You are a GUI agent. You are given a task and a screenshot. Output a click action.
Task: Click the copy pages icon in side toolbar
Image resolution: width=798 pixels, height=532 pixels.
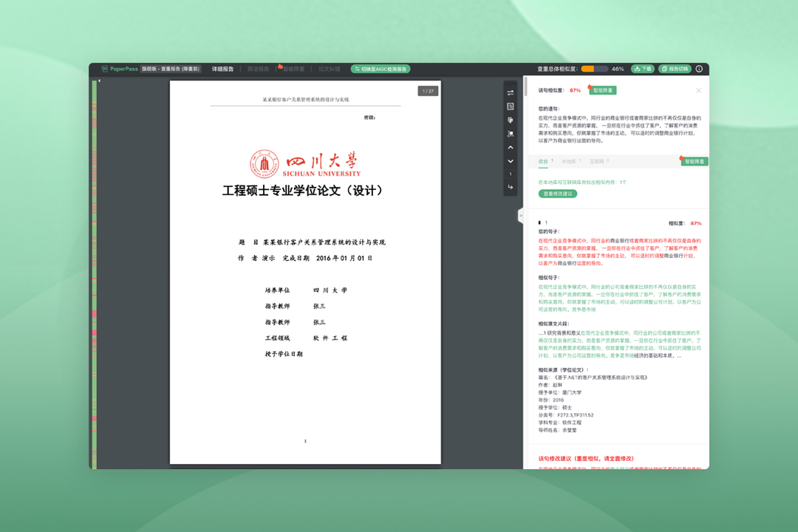(x=510, y=120)
